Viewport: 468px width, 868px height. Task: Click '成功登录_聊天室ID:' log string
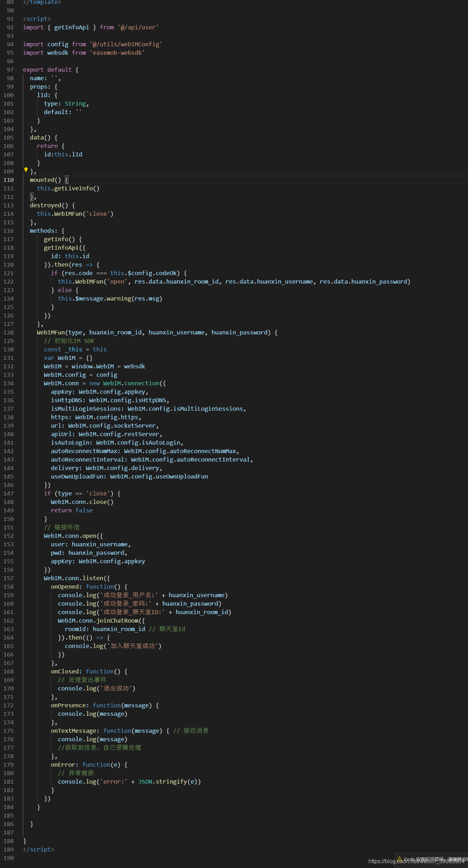coord(133,612)
